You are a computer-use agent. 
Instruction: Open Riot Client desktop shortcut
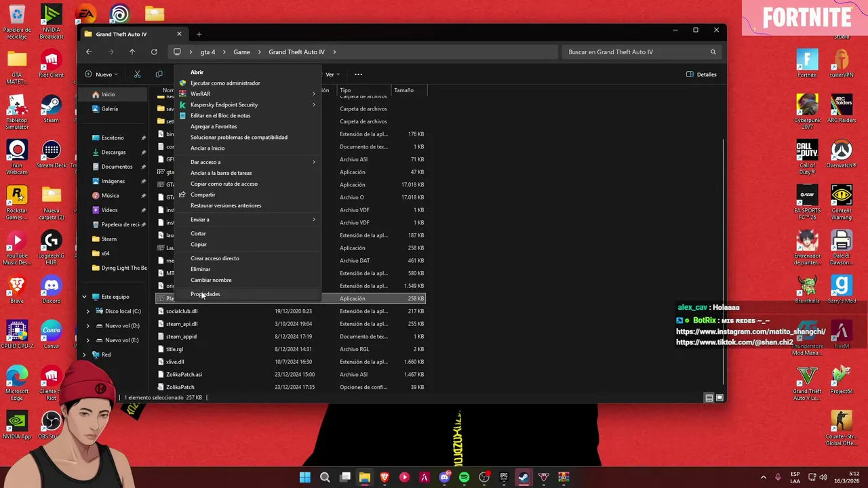(51, 63)
